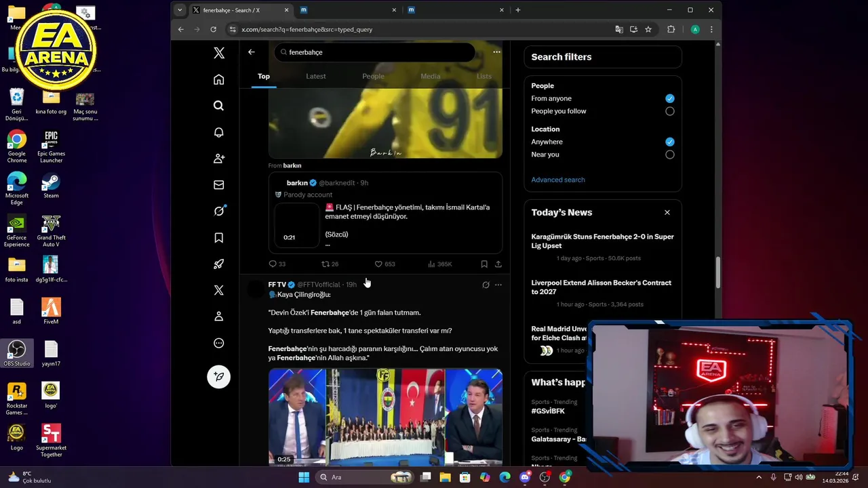868x488 pixels.
Task: Open FF TV post three-dot menu
Action: click(x=498, y=285)
